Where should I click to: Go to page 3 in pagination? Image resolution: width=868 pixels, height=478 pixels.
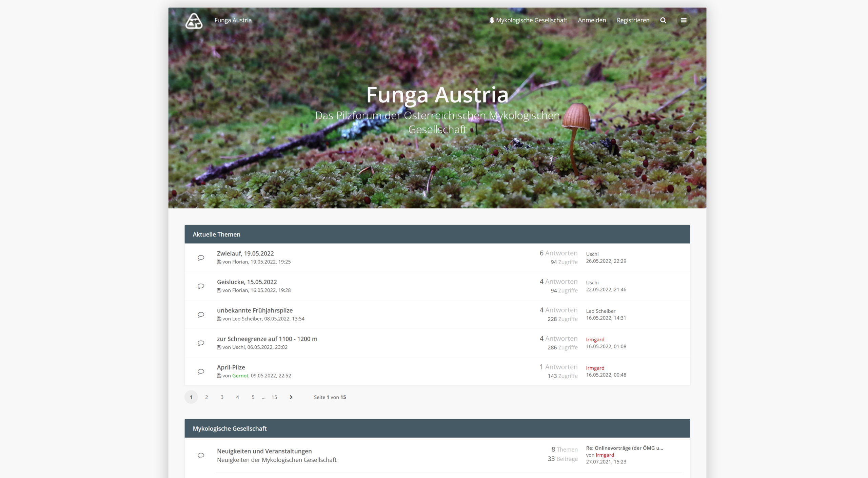pos(222,397)
